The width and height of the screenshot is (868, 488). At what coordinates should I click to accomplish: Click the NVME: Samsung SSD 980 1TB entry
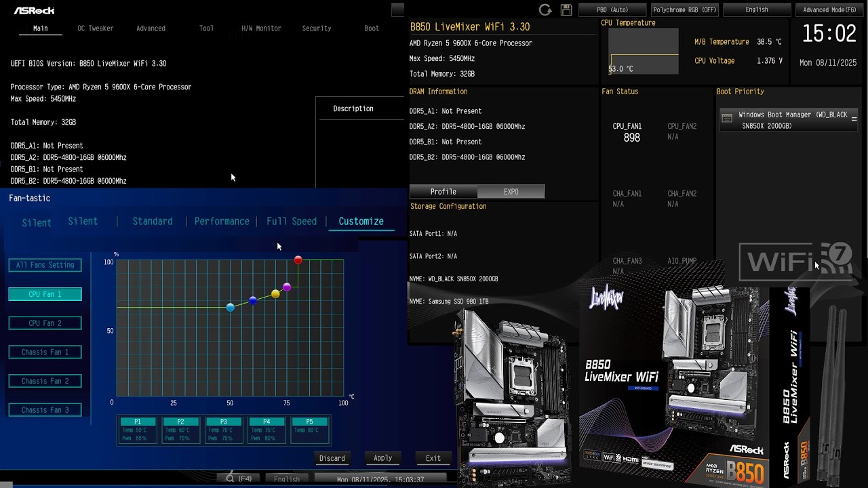coord(449,302)
